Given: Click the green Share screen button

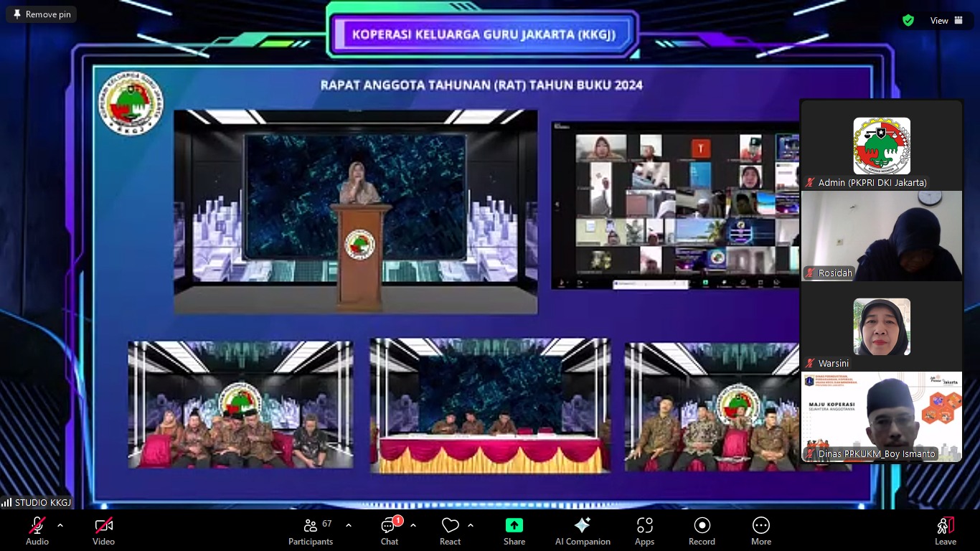Looking at the screenshot, I should tap(514, 531).
